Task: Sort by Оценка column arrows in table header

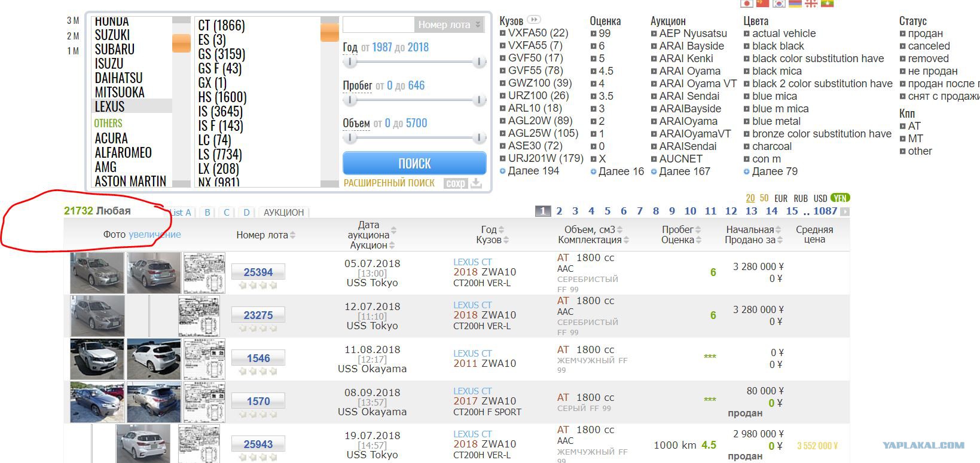Action: [x=698, y=240]
